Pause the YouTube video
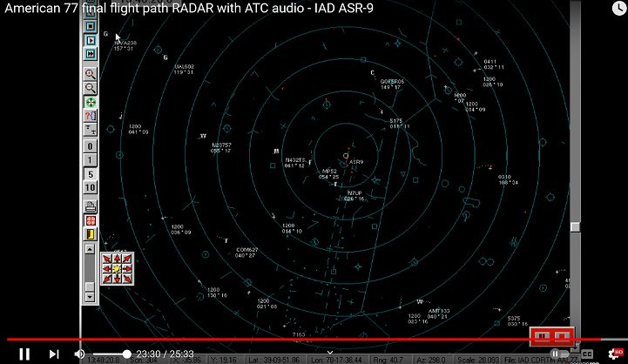Image resolution: width=628 pixels, height=364 pixels. (x=24, y=354)
